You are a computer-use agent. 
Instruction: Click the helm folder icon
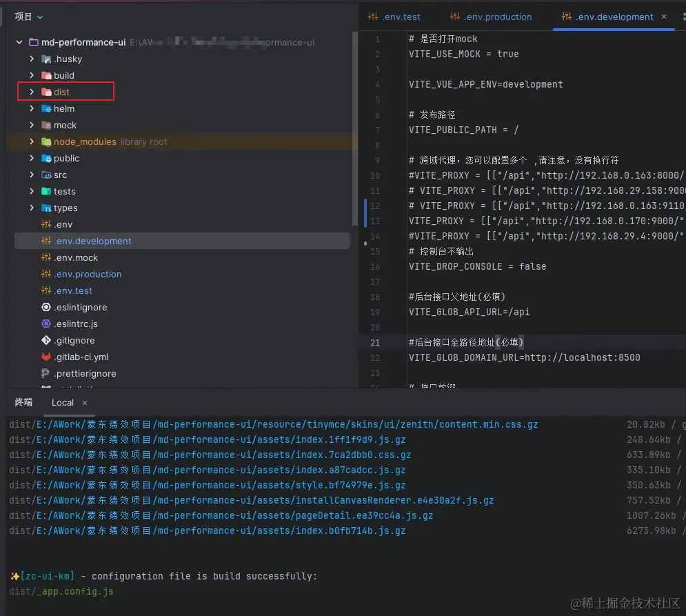click(46, 108)
